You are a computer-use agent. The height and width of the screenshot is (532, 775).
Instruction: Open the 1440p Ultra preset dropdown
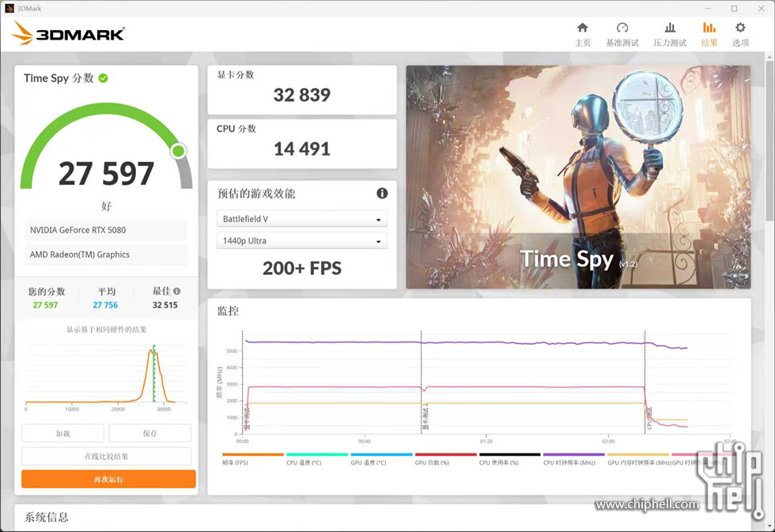[302, 240]
